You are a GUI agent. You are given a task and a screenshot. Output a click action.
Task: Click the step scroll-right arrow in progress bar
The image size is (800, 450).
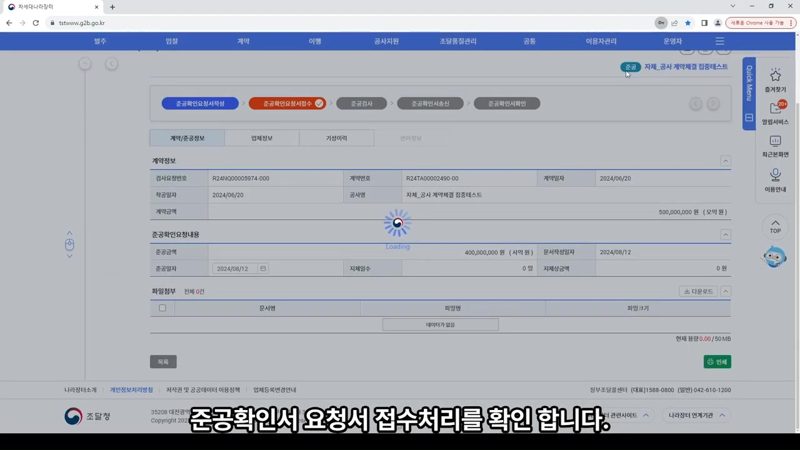click(713, 104)
